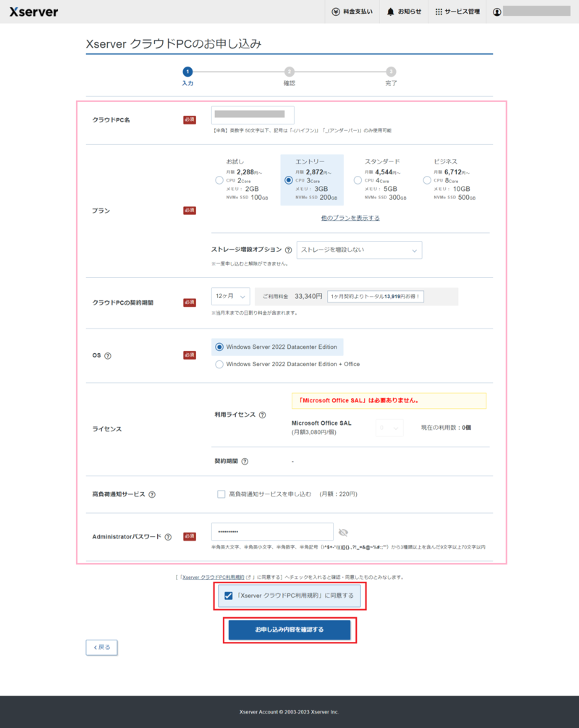
Task: Click 他のプランを表示する link
Action: (x=350, y=218)
